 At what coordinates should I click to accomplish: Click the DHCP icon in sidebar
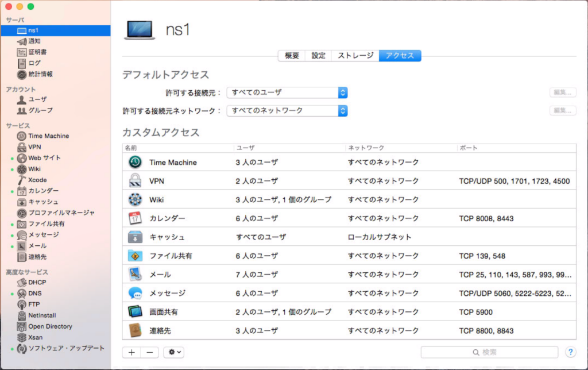point(22,282)
